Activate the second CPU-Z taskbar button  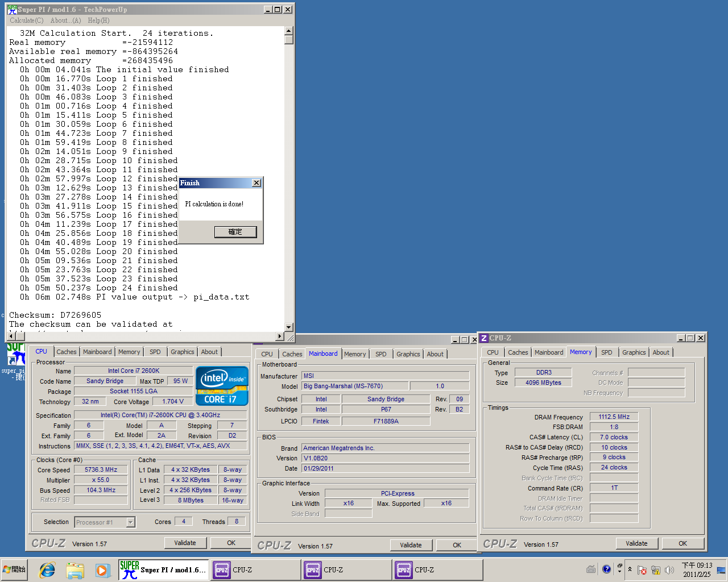pyautogui.click(x=346, y=569)
